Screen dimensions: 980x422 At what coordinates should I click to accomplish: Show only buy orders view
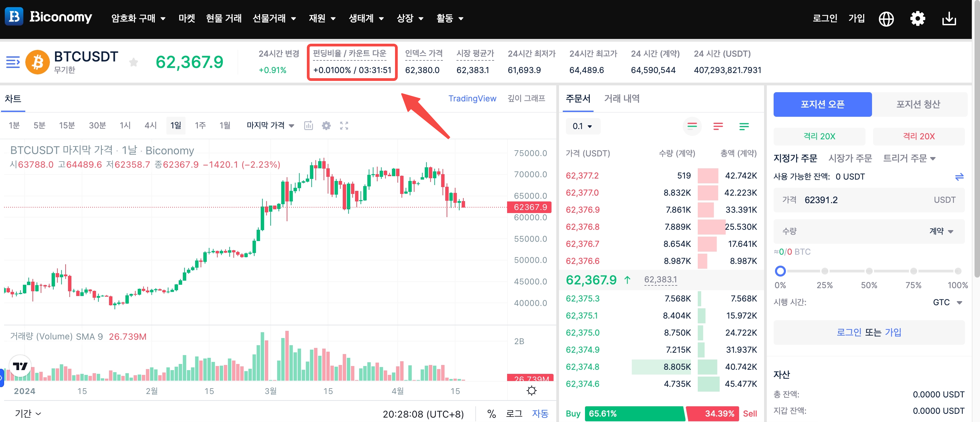click(x=744, y=126)
